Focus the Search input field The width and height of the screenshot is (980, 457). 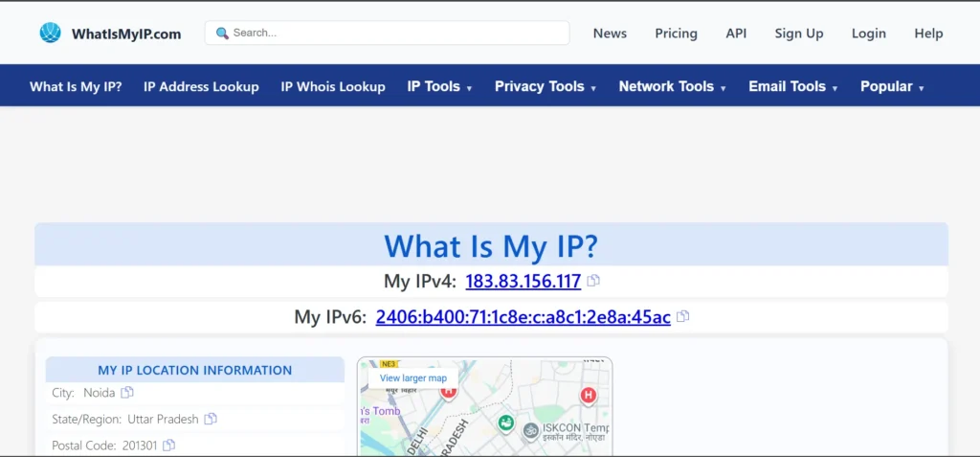tap(387, 34)
